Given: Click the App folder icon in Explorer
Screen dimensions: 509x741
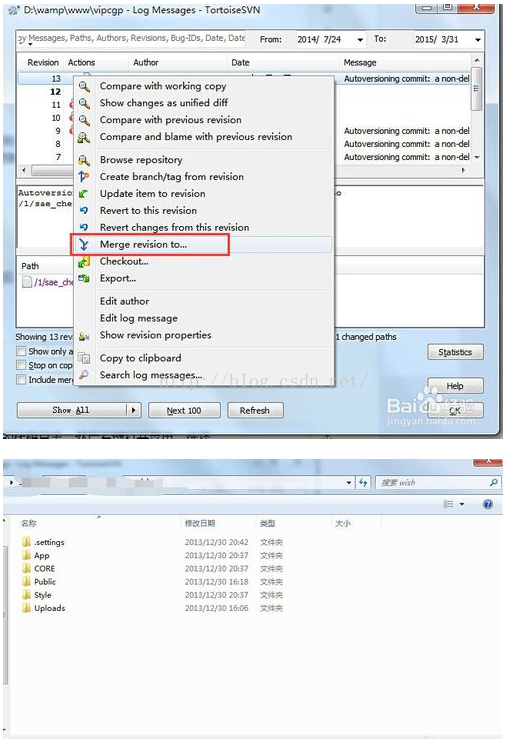Looking at the screenshot, I should (26, 555).
